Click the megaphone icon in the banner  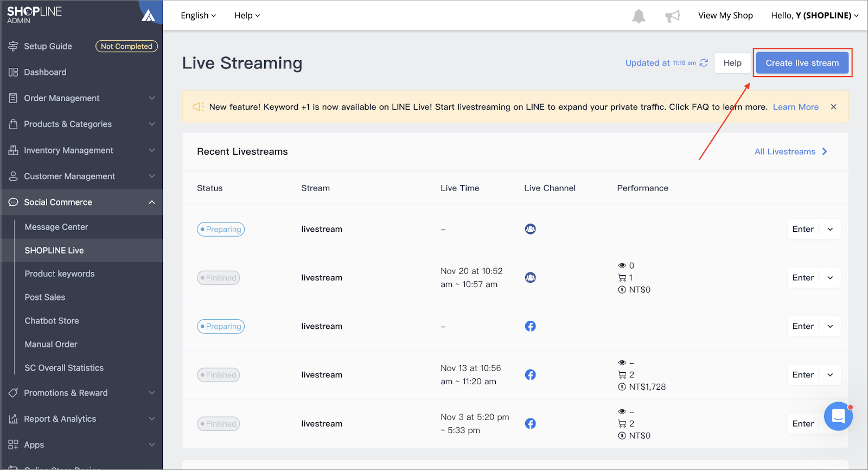(199, 107)
